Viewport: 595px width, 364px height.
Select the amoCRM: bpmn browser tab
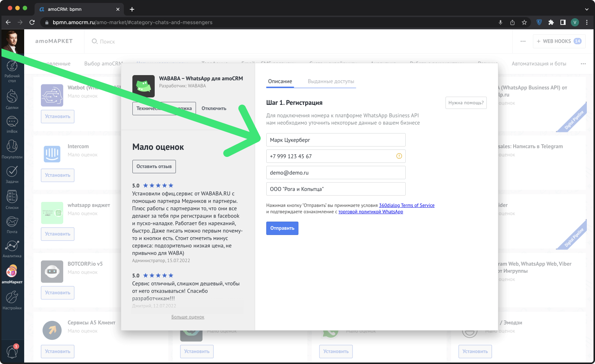(x=79, y=9)
